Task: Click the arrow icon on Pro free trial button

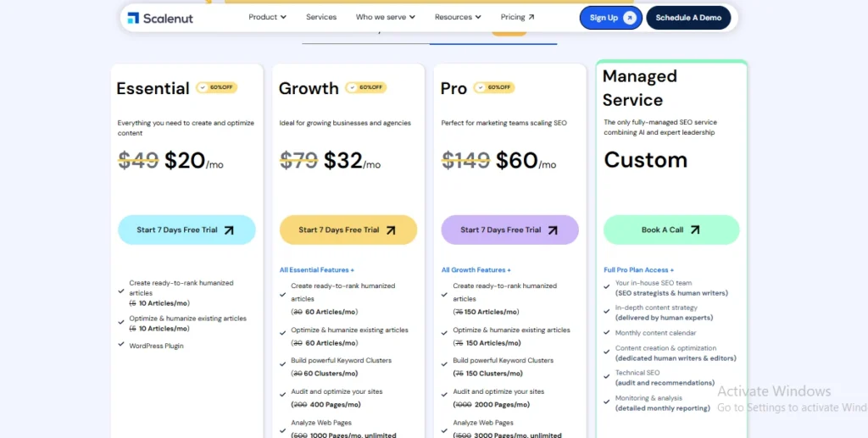Action: click(553, 230)
